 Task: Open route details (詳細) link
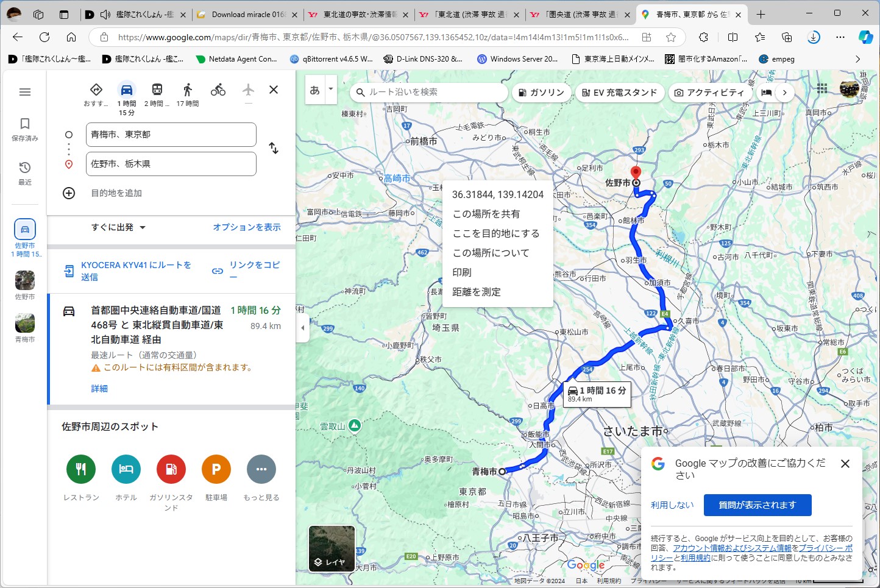[99, 388]
